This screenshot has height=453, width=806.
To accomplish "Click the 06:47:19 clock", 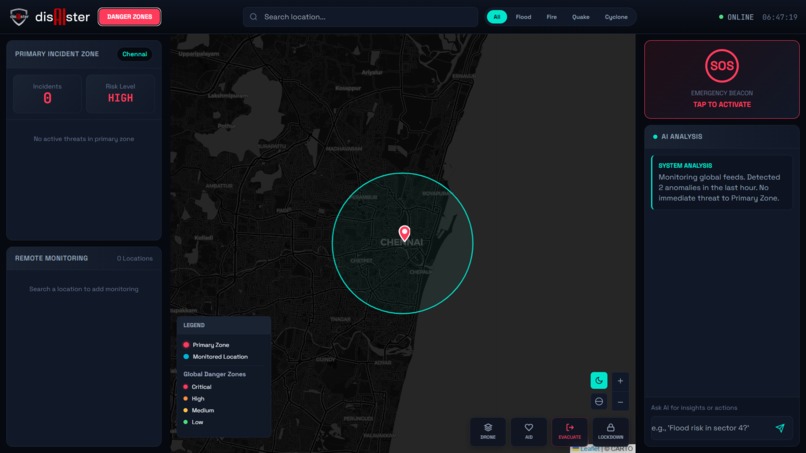I will (x=780, y=17).
